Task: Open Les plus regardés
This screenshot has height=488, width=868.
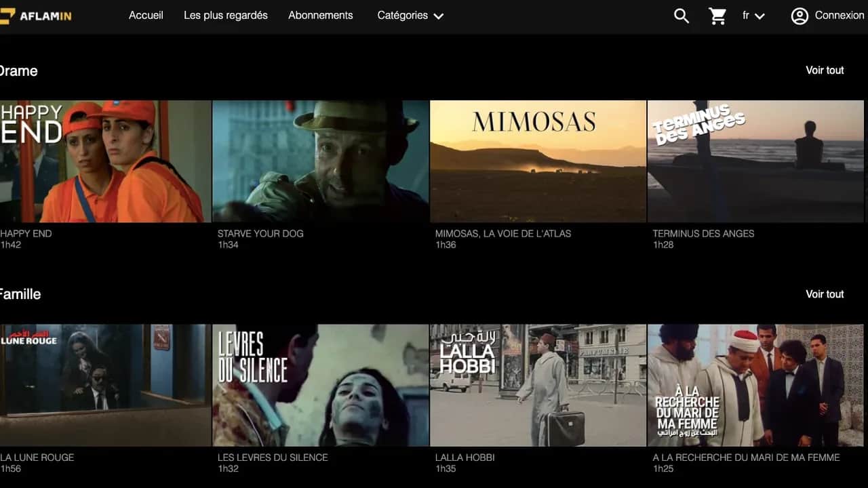Action: [x=226, y=15]
